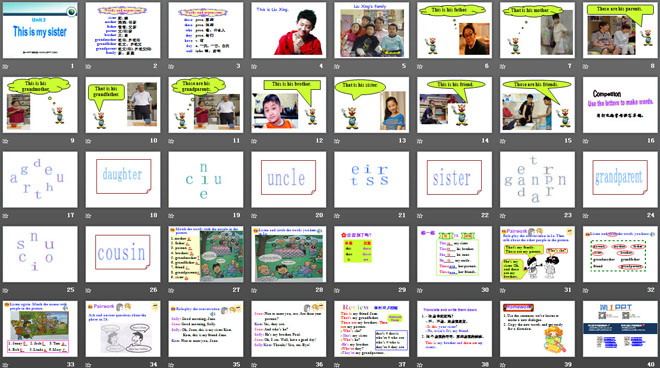Select slide 37 Review thumbnail
This screenshot has width=660, height=368.
(372, 328)
